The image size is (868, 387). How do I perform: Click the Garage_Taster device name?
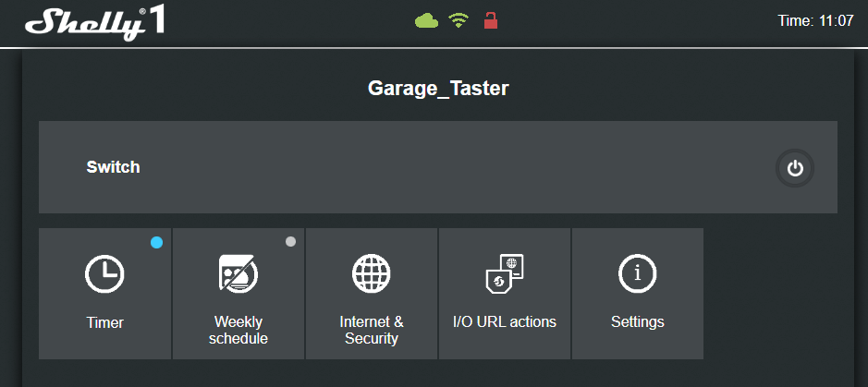click(438, 89)
